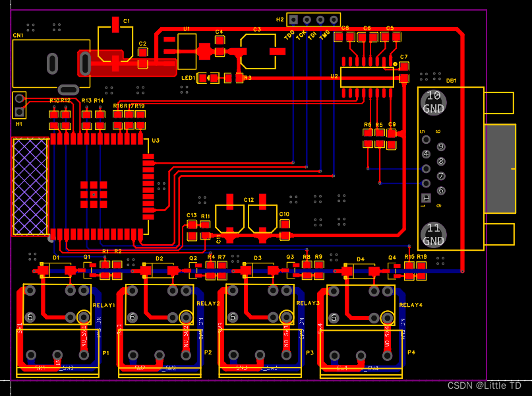532x396 pixels.
Task: Click the Q1 transistor label
Action: pyautogui.click(x=87, y=257)
